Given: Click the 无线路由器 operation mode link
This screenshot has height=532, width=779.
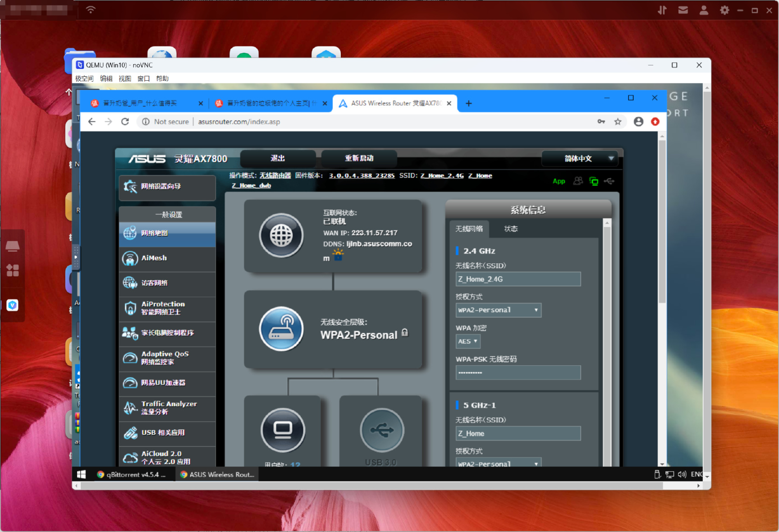Looking at the screenshot, I should [x=275, y=175].
